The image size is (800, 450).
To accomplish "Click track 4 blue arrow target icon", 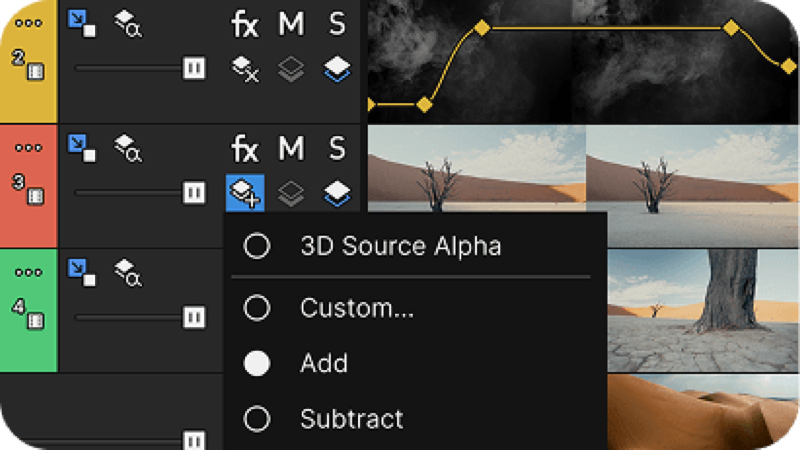I will [x=82, y=272].
